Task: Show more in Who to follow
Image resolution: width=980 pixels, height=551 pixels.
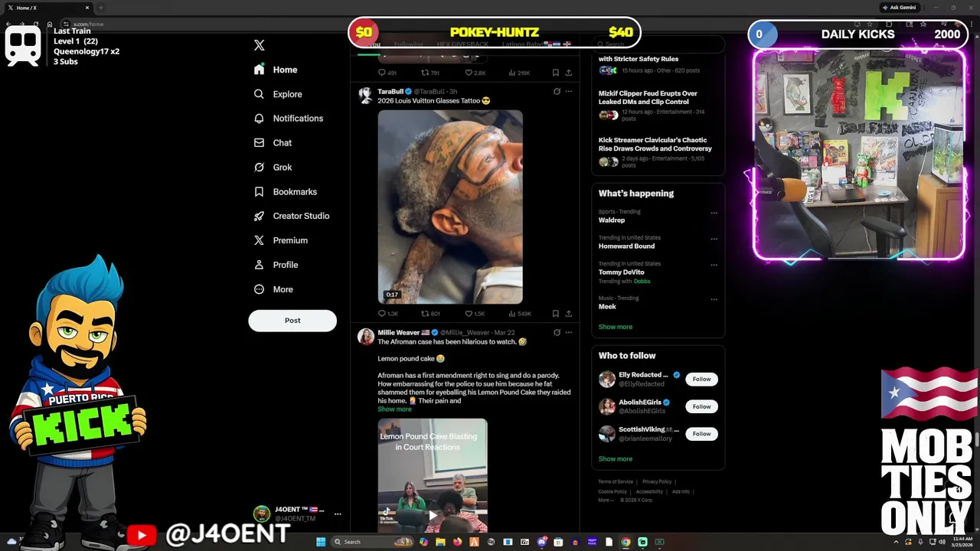Action: coord(616,459)
